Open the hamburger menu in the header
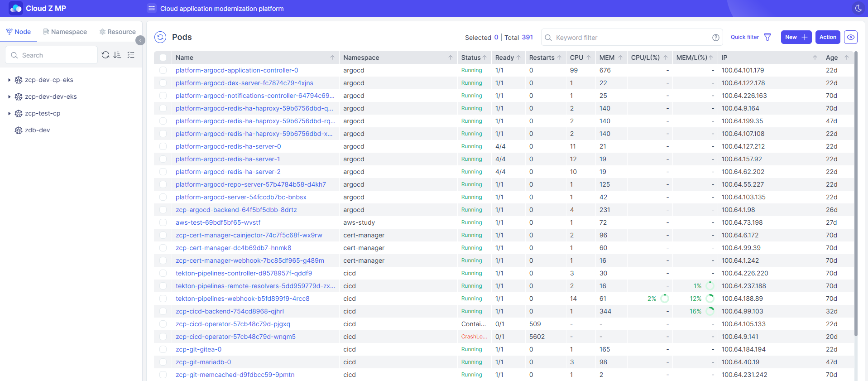The height and width of the screenshot is (381, 868). click(152, 8)
